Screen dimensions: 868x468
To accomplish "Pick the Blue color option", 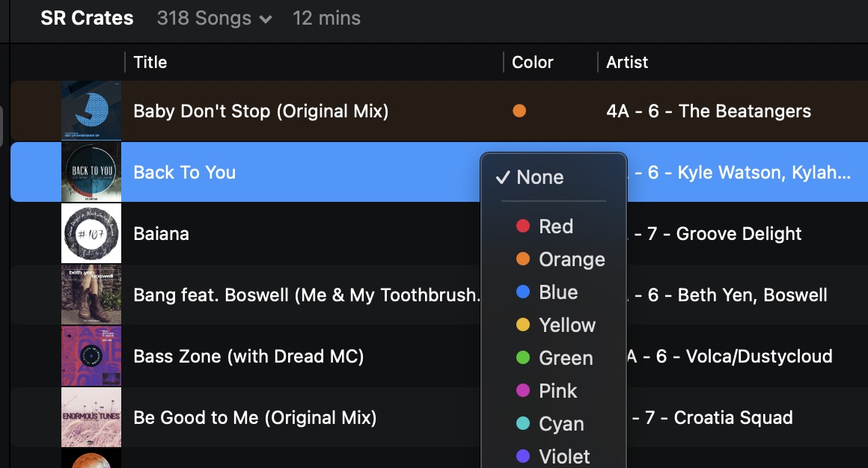I will (x=554, y=292).
